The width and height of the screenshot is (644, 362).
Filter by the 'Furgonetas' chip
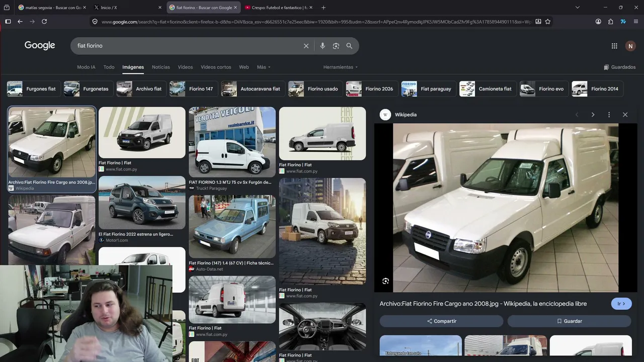88,89
